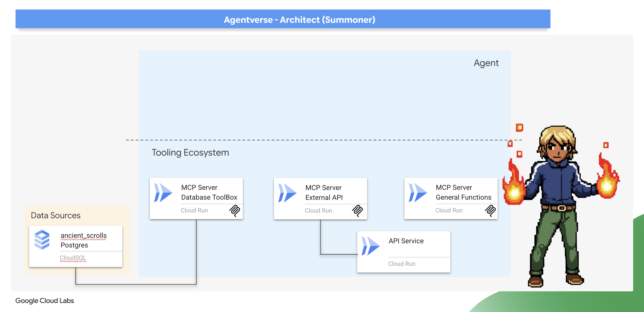The width and height of the screenshot is (644, 312).
Task: Click the CloudSQL label under ancient_scrolls
Action: coord(73,257)
